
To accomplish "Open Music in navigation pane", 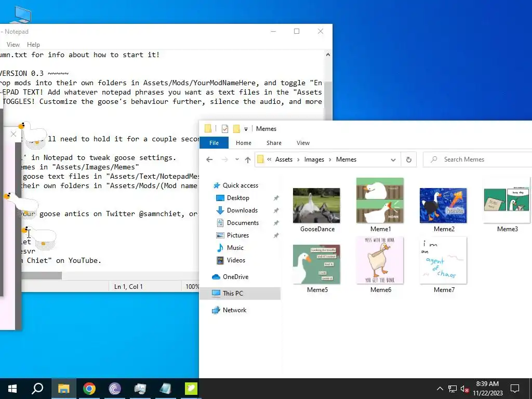I will 235,248.
